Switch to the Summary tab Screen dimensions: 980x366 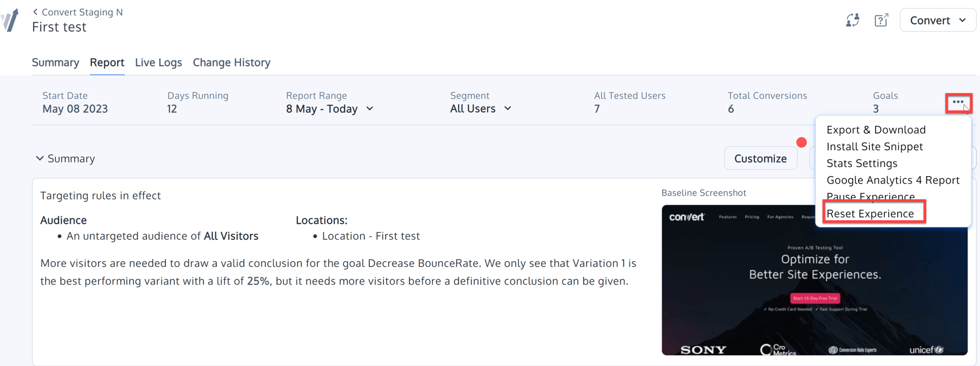click(x=55, y=62)
